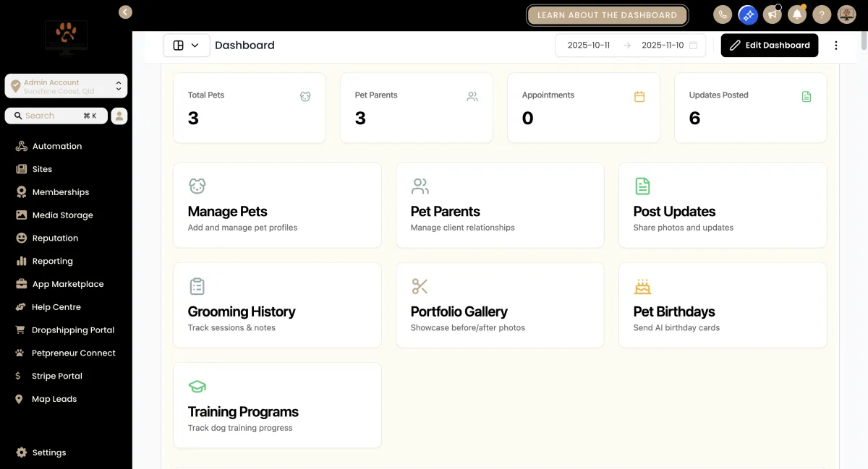This screenshot has width=868, height=469.
Task: Collapse the sidebar with arrow button
Action: [126, 12]
